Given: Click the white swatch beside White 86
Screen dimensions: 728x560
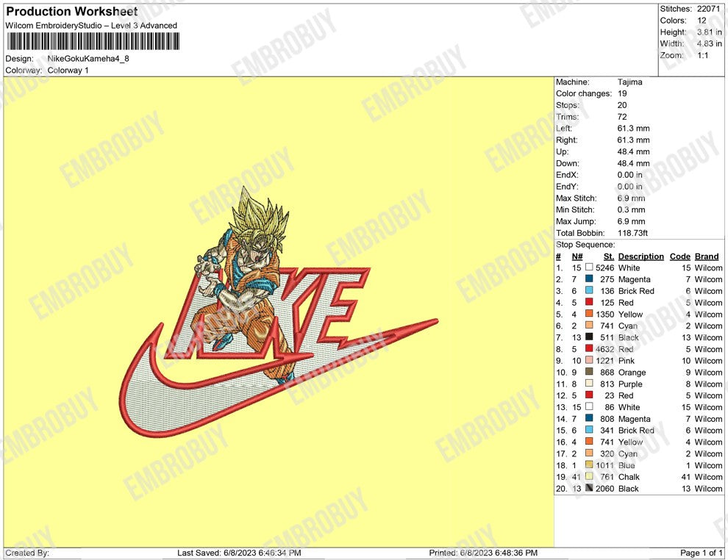Looking at the screenshot, I should [x=589, y=406].
